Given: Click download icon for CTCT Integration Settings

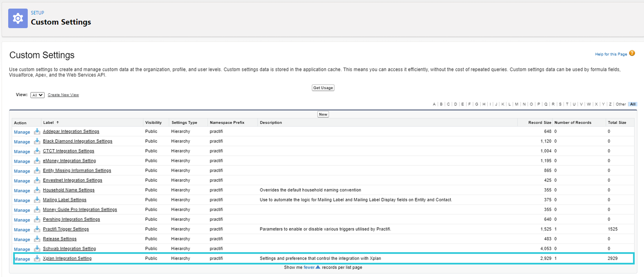Looking at the screenshot, I should [x=37, y=151].
